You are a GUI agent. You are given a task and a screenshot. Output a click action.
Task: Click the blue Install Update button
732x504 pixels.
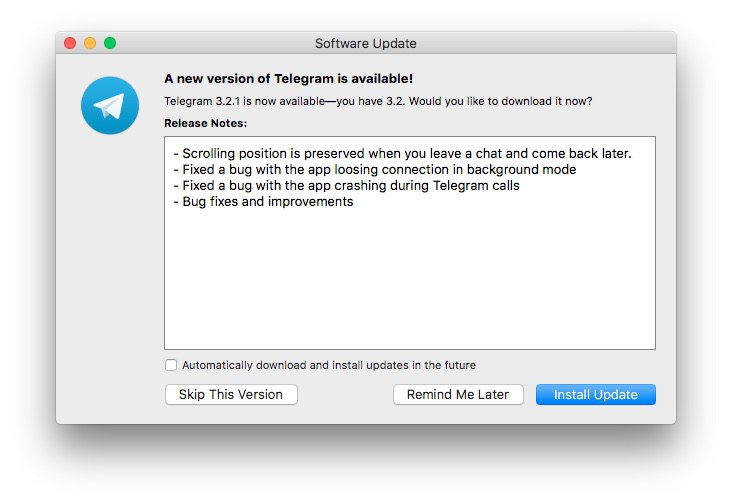point(596,394)
